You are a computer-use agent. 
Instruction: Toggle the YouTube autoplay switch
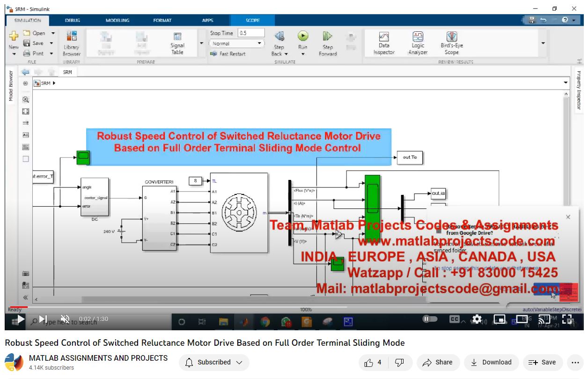coord(430,320)
